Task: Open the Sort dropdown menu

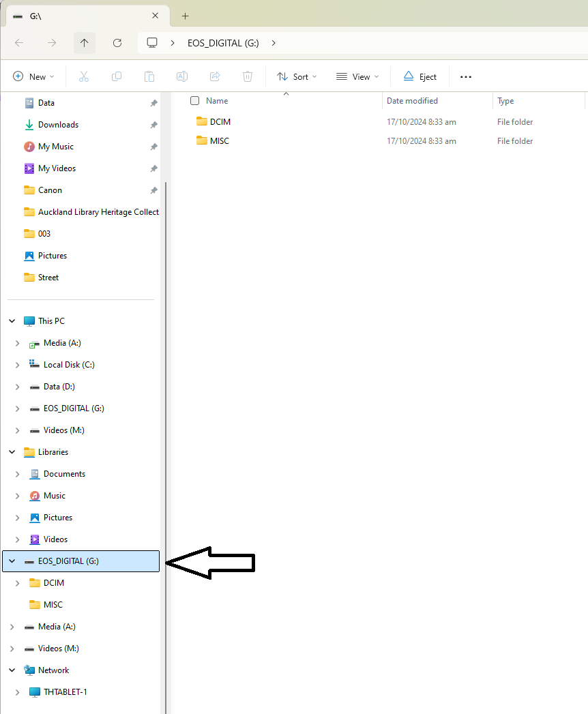Action: click(x=297, y=77)
